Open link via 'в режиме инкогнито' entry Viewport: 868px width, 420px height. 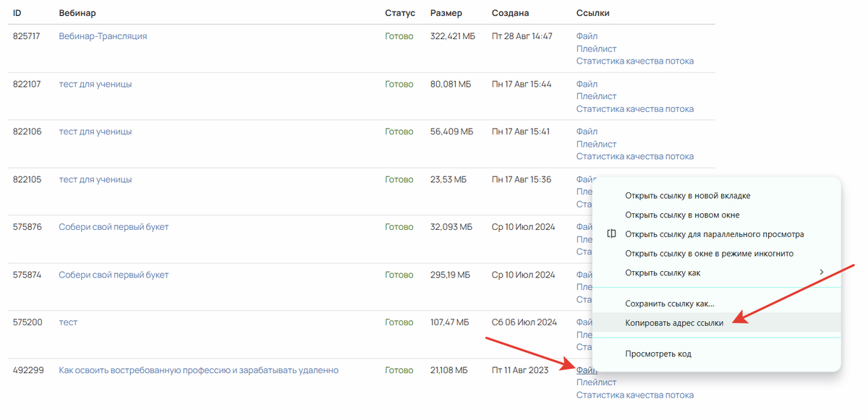716,254
